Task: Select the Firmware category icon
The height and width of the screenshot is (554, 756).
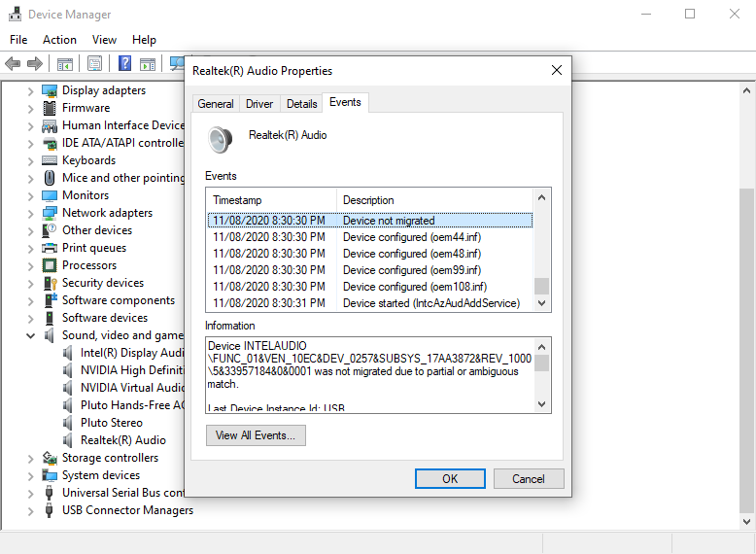Action: click(x=50, y=108)
